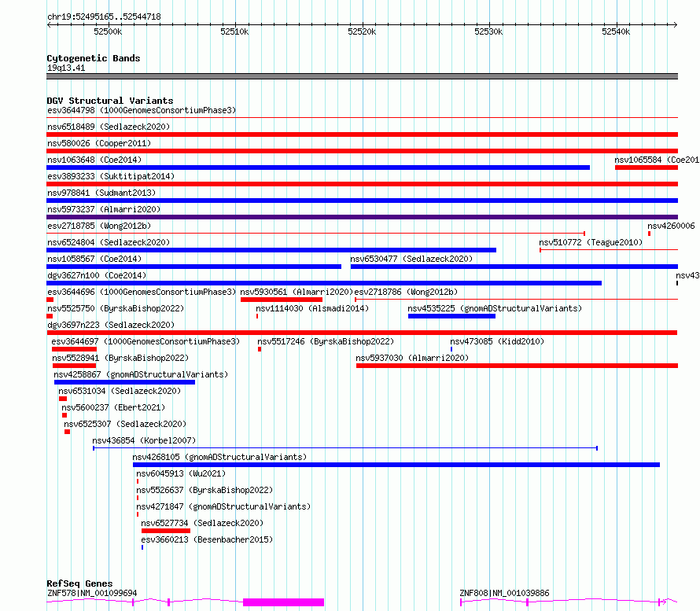Click the 52520k ruler tick label
The width and height of the screenshot is (700, 611).
[362, 31]
